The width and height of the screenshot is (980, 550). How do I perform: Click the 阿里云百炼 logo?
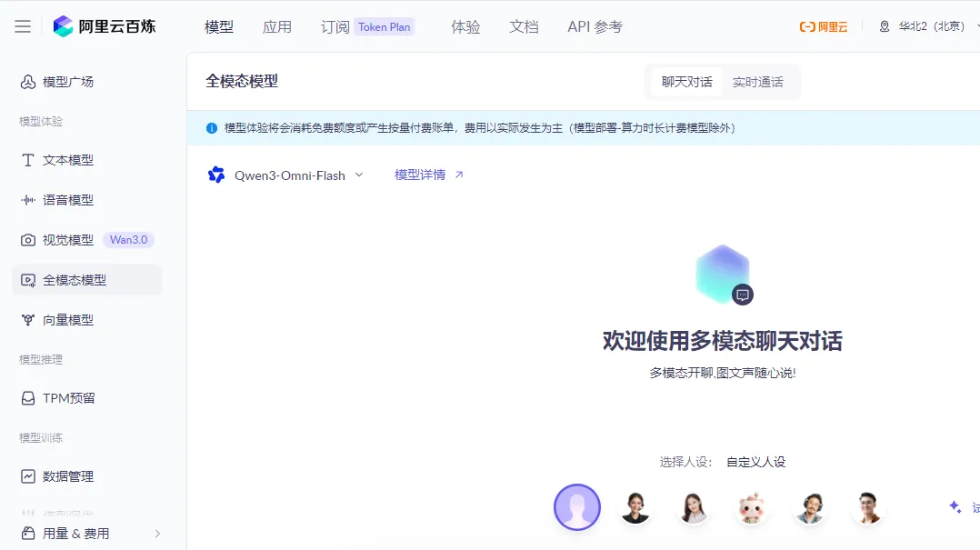(105, 26)
